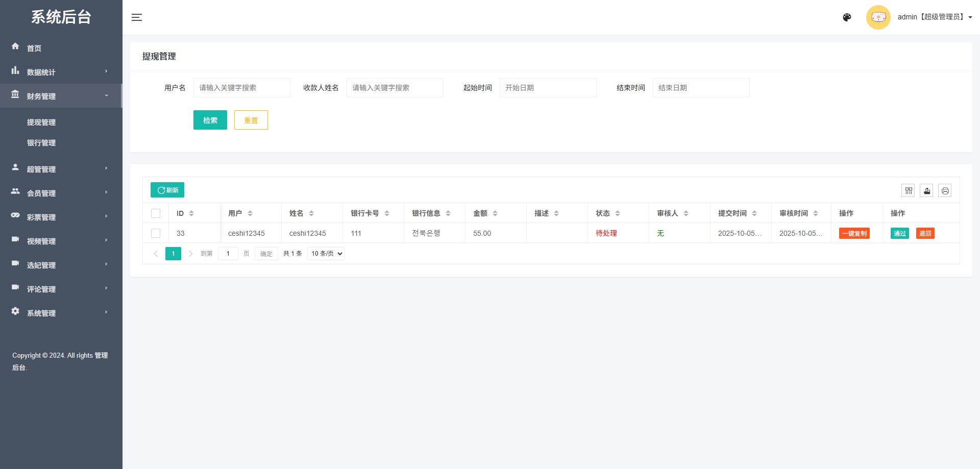Click the 视频管理 camera icon
980x469 pixels.
15,239
